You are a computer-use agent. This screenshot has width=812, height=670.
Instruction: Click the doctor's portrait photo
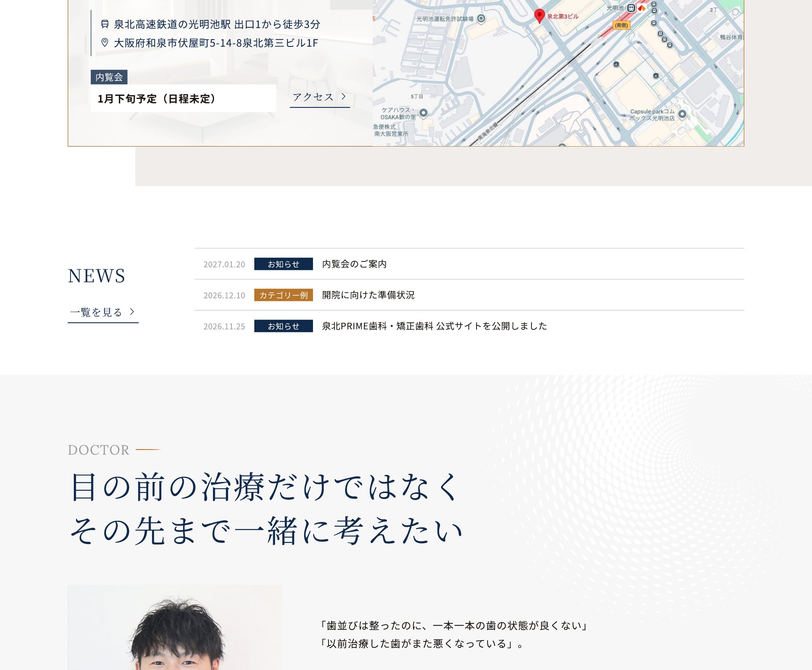175,627
